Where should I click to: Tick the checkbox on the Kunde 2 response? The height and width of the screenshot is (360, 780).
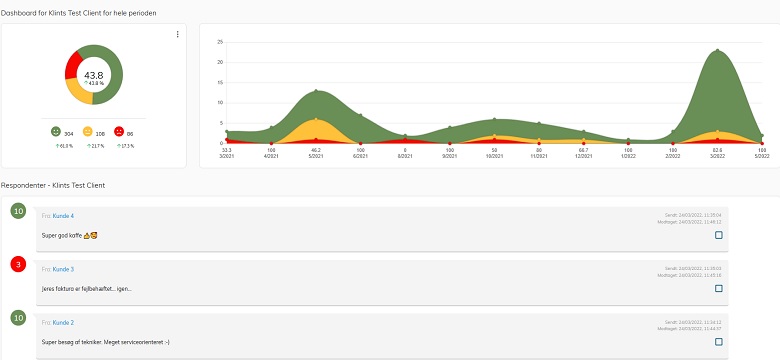pyautogui.click(x=719, y=342)
